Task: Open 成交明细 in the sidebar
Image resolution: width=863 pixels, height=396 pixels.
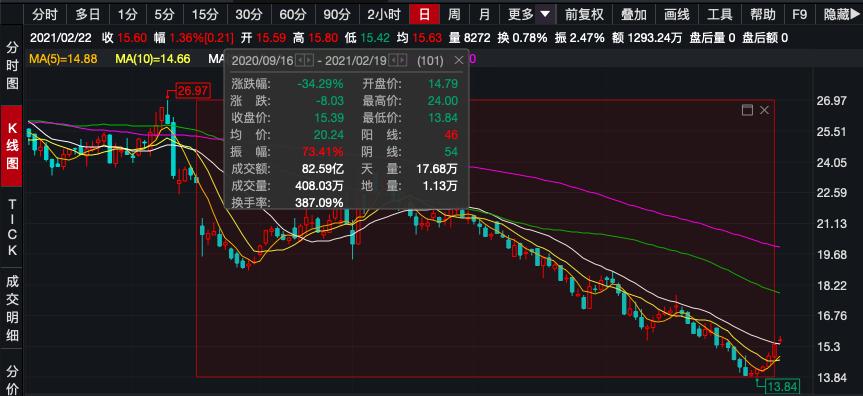Action: click(12, 308)
